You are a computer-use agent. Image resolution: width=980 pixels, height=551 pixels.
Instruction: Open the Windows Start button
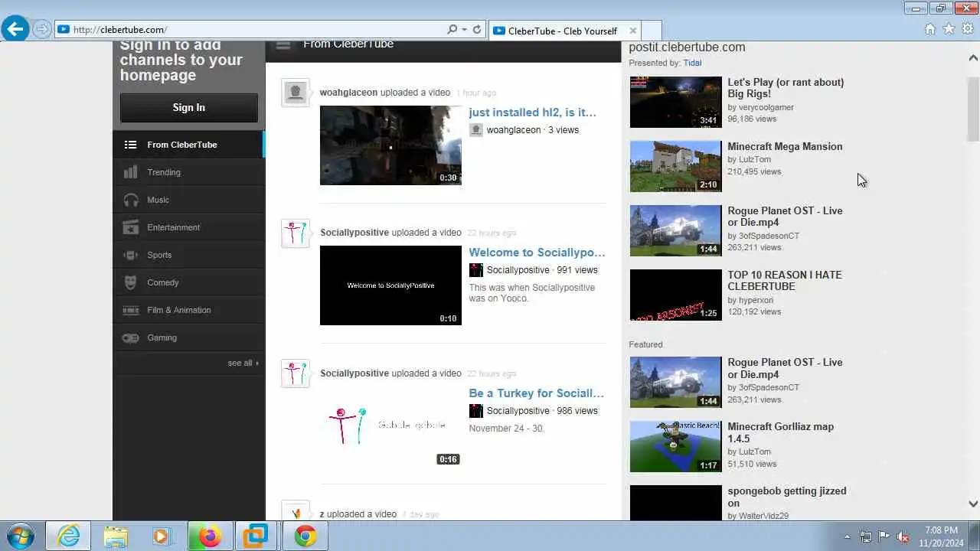(21, 536)
